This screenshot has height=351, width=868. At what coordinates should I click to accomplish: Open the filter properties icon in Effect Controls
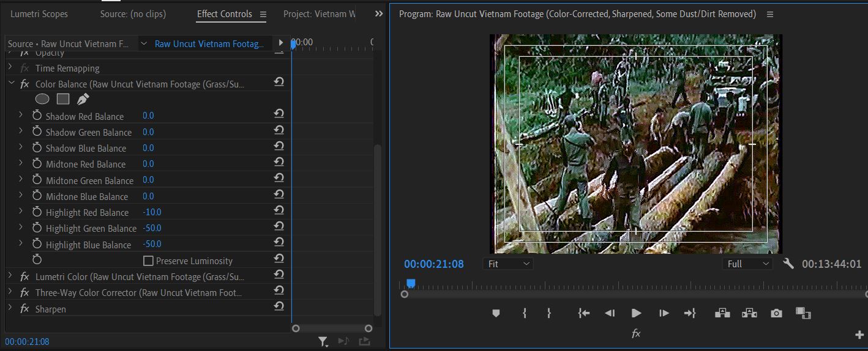point(323,342)
